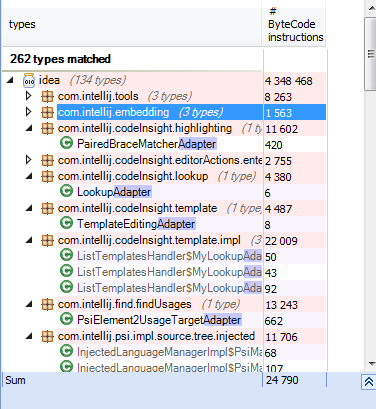
Task: Expand com.intellij.tools package
Action: 29,96
